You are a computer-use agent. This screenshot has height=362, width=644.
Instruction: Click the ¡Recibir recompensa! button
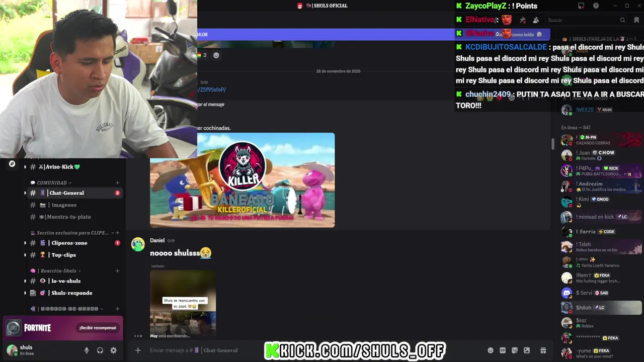[98, 328]
